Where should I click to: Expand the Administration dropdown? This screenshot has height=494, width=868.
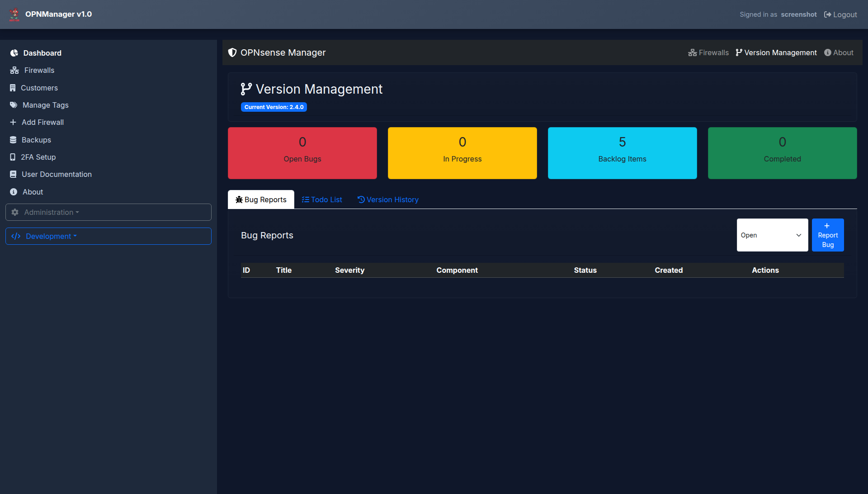(108, 212)
